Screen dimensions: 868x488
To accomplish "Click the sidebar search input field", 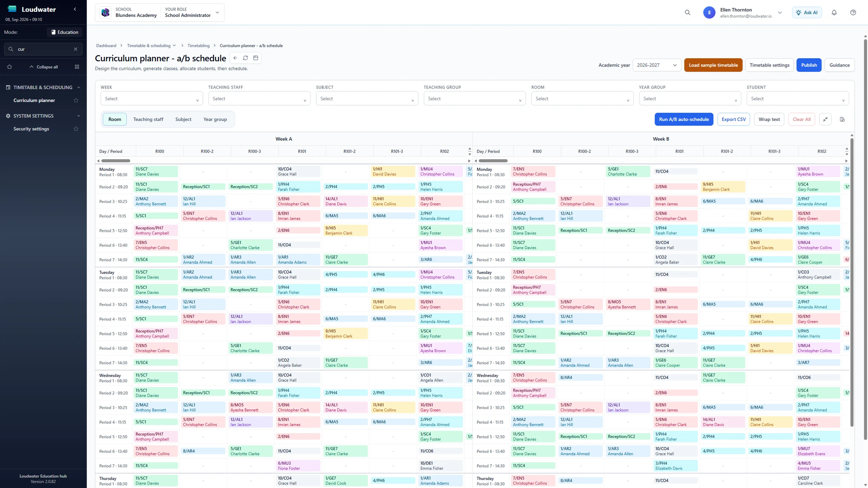I will [x=43, y=49].
